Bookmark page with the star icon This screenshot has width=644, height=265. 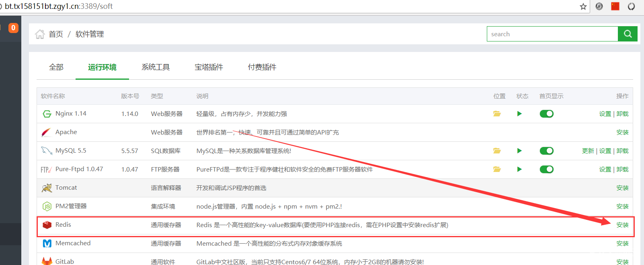[x=583, y=6]
